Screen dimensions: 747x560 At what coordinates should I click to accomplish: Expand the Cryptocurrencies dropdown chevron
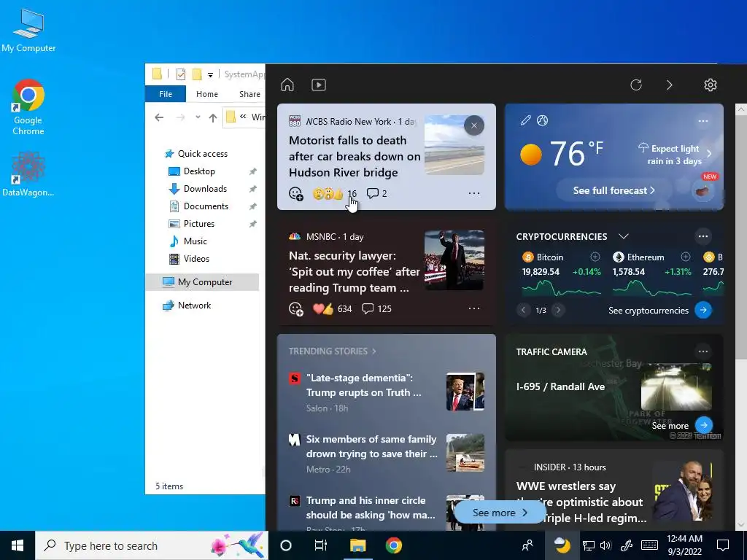624,236
